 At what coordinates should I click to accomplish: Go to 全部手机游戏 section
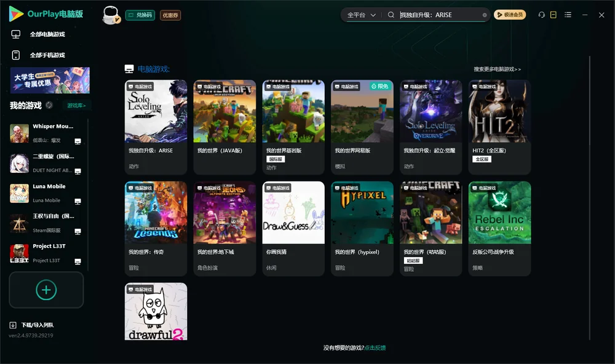point(38,55)
